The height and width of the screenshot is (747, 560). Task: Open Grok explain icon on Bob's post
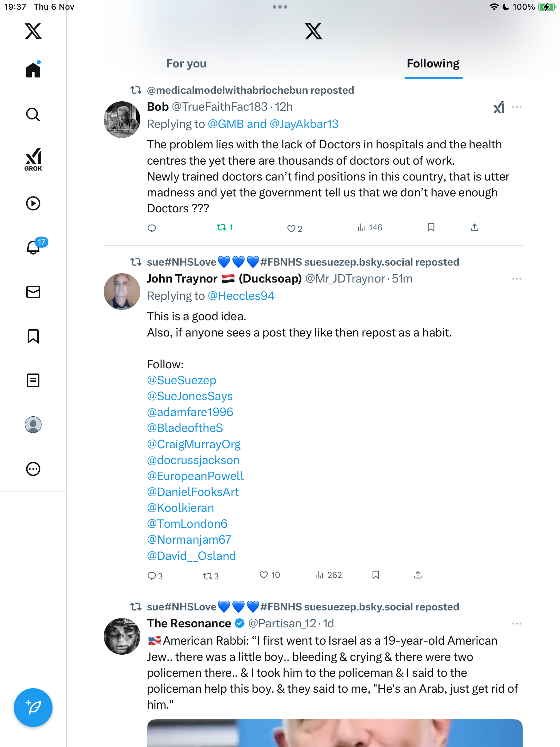pos(499,107)
